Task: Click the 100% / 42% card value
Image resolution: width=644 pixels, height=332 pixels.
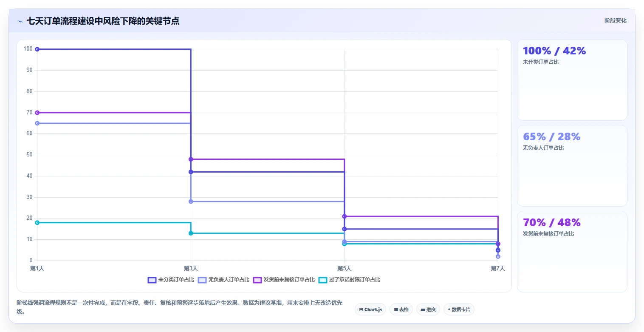Action: tap(554, 51)
